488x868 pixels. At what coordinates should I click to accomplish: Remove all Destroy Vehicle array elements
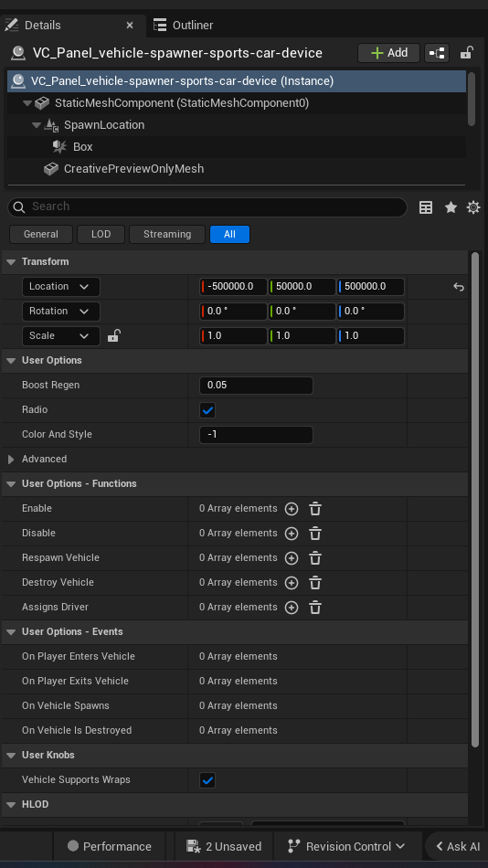coord(315,583)
